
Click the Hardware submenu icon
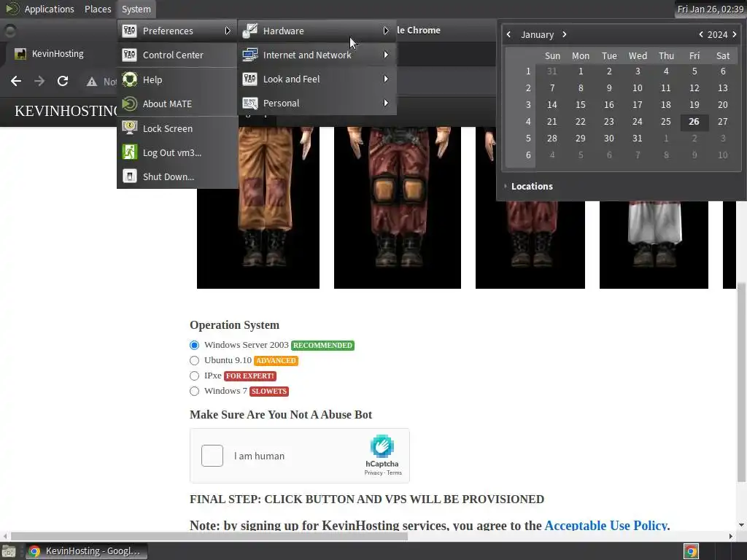pos(250,31)
